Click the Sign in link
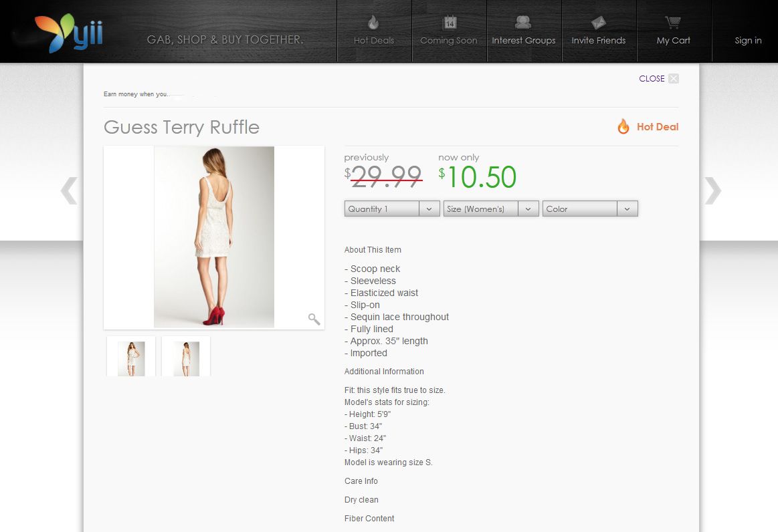Image resolution: width=778 pixels, height=532 pixels. click(748, 40)
